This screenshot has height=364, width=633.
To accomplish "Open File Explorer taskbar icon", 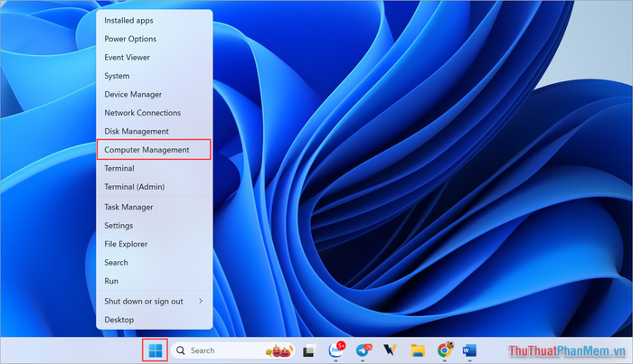I will coord(418,350).
